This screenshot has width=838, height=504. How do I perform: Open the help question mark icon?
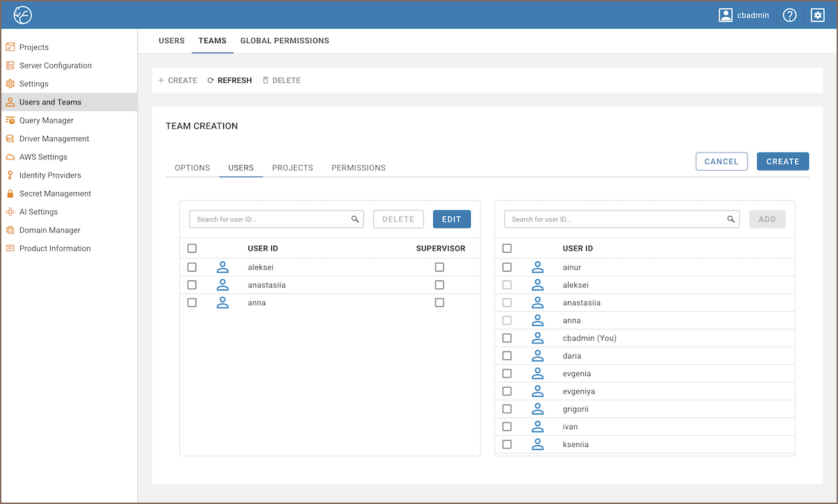[x=789, y=15]
